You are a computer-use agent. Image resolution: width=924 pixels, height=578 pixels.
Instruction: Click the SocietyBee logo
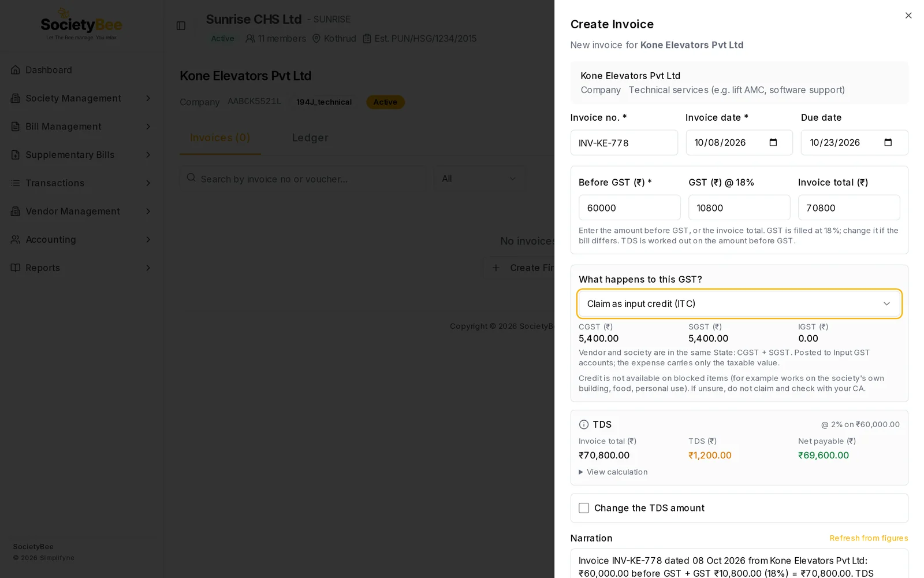[x=81, y=24]
